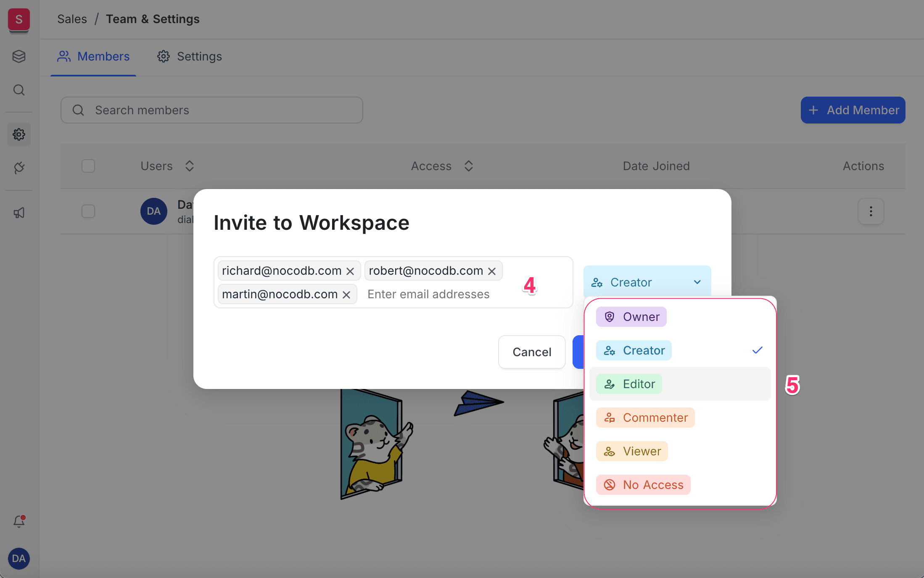
Task: Remove martin@nocodb.com email chip
Action: click(x=346, y=295)
